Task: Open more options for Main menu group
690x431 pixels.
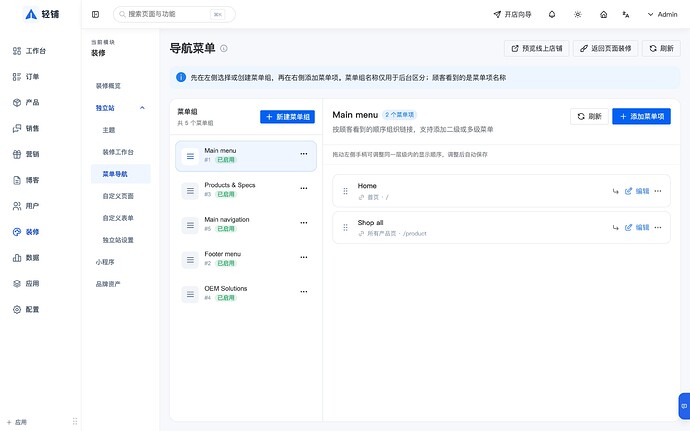Action: click(x=304, y=154)
